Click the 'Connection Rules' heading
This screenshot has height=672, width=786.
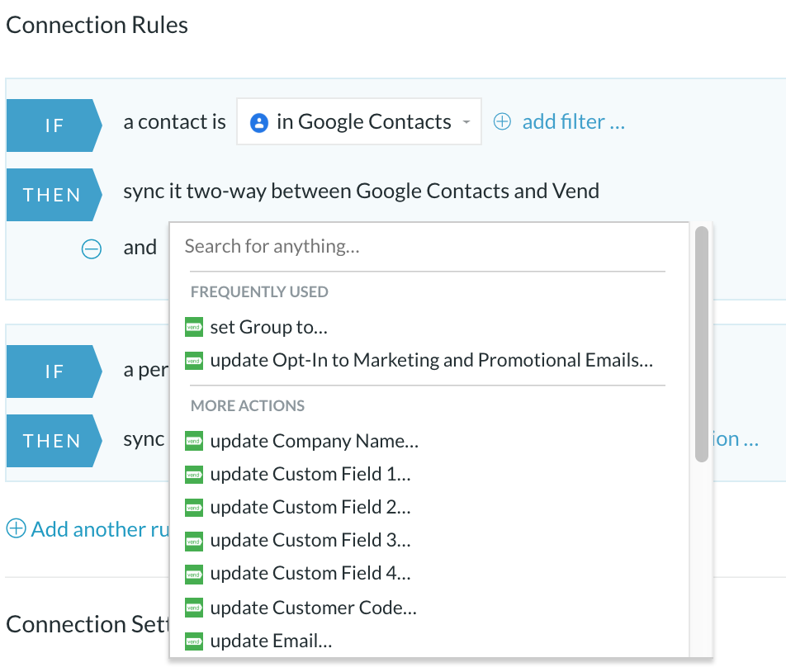[97, 25]
